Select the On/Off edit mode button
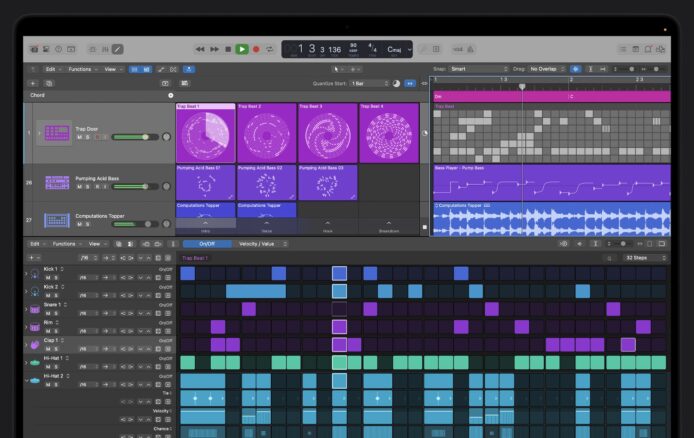Screen dimensions: 694x438 pos(206,243)
